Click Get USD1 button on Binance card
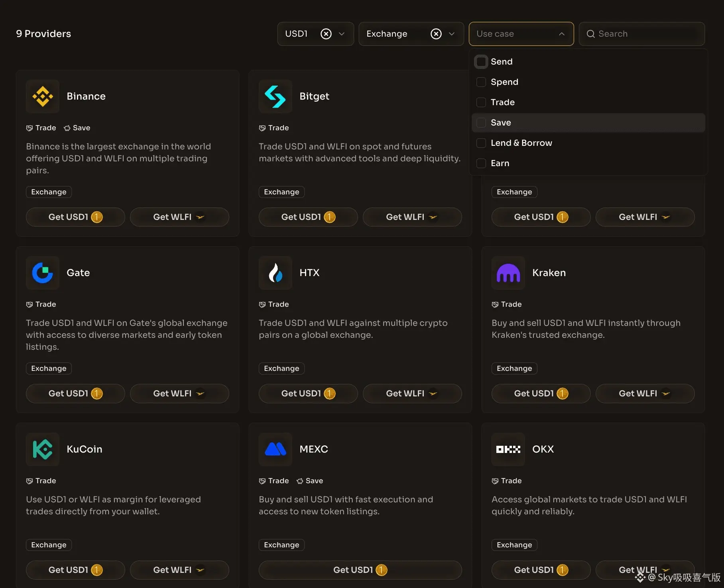 coord(75,217)
